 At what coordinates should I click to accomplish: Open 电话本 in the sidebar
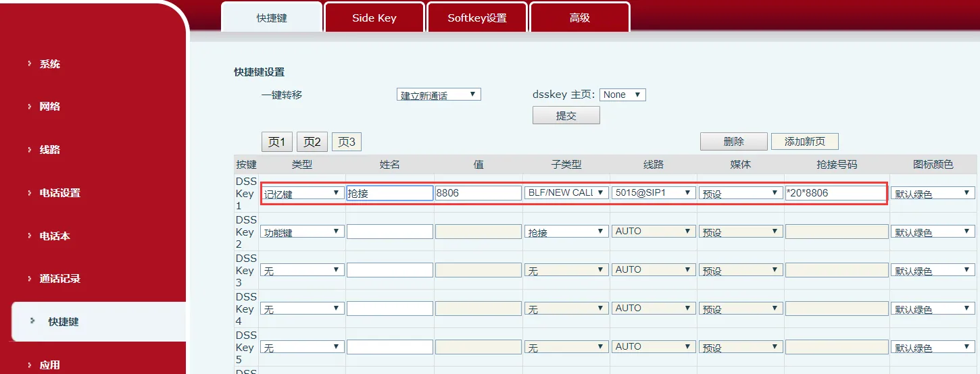[55, 236]
